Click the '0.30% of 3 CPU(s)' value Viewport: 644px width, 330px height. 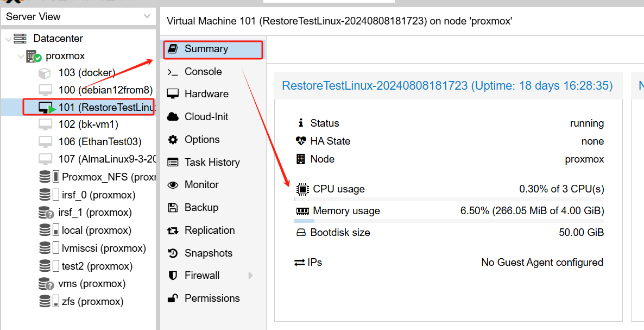pos(561,189)
